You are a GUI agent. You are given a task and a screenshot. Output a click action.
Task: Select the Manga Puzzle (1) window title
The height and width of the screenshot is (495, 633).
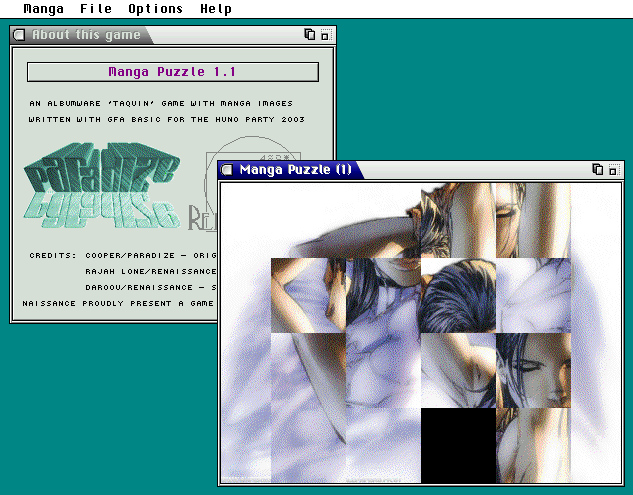pyautogui.click(x=295, y=170)
